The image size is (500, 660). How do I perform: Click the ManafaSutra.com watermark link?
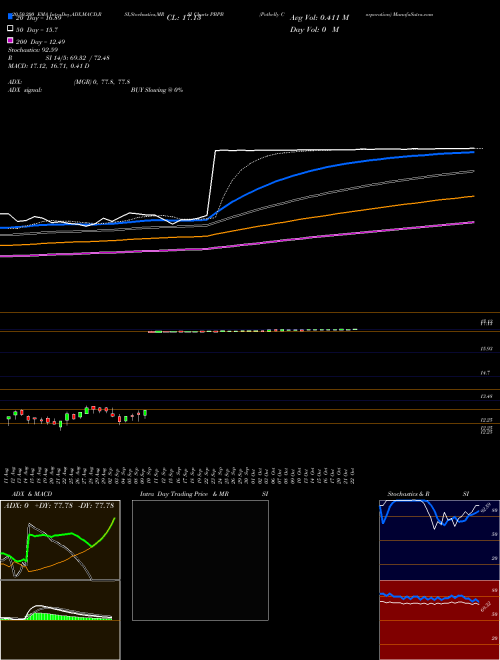[415, 14]
